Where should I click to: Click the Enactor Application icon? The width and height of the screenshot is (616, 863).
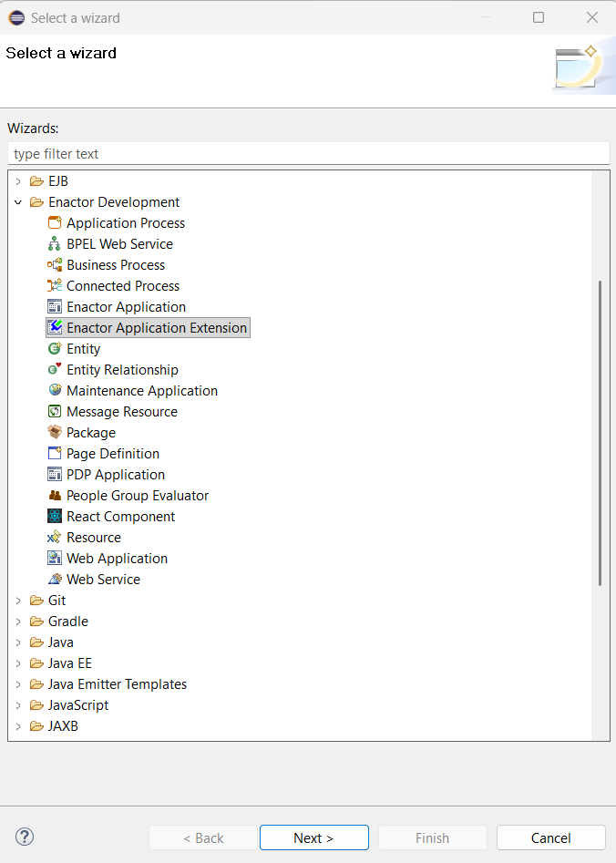point(55,306)
